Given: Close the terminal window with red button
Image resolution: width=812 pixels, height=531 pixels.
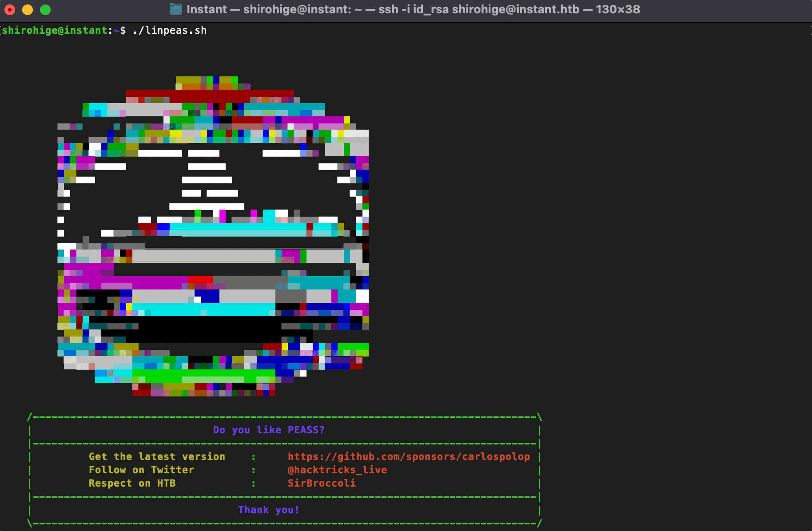Looking at the screenshot, I should [x=10, y=9].
